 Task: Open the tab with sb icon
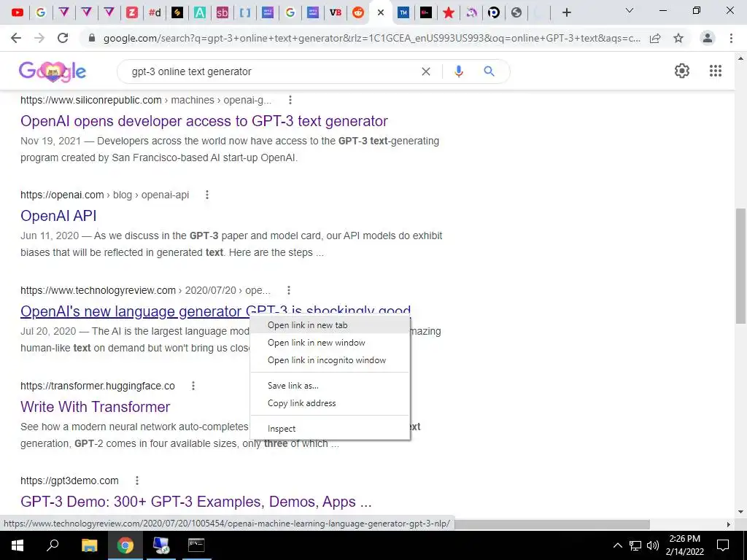coord(222,12)
